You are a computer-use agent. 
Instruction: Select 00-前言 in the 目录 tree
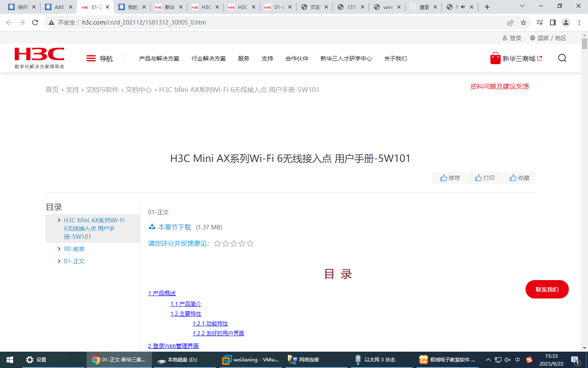click(x=74, y=249)
